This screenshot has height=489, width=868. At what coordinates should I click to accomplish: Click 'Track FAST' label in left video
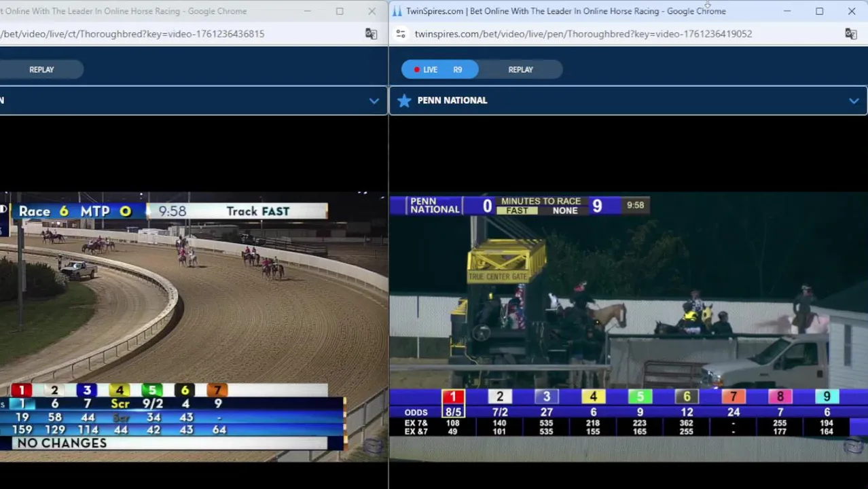tap(257, 211)
